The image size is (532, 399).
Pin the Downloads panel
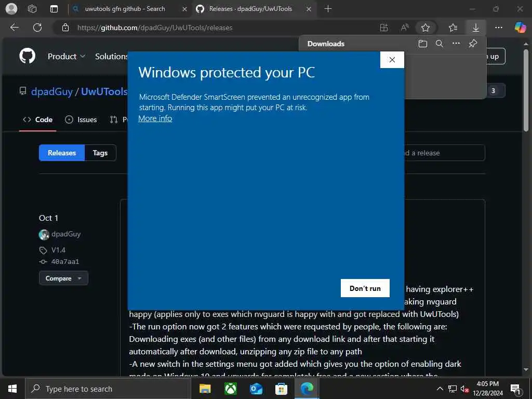[473, 44]
